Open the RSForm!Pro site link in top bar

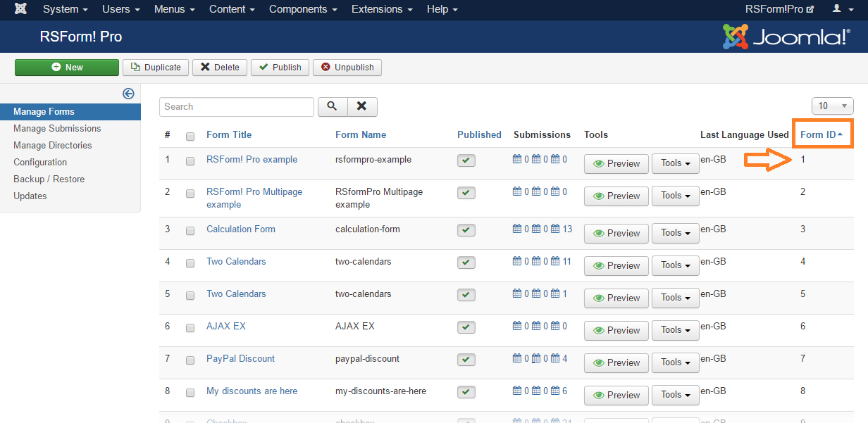pyautogui.click(x=779, y=9)
